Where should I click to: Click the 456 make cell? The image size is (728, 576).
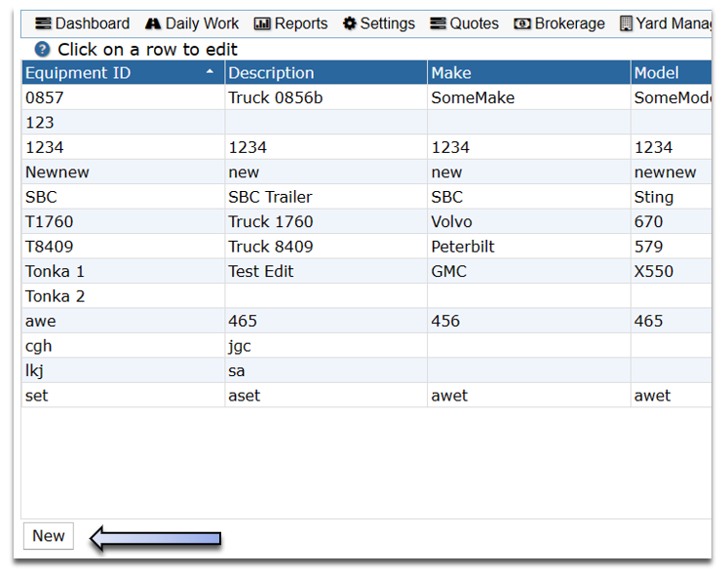(x=529, y=322)
